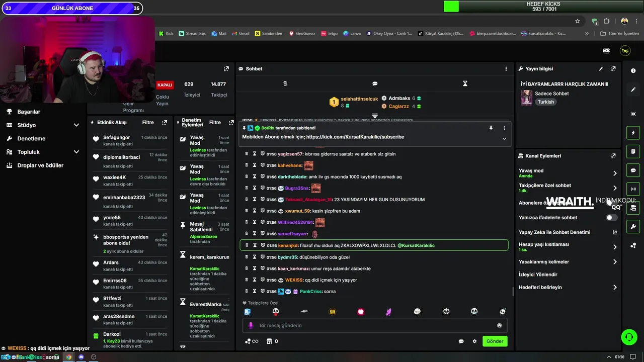This screenshot has height=362, width=644.
Task: Click the hourglass icon in chat toolbar
Action: pyautogui.click(x=465, y=83)
